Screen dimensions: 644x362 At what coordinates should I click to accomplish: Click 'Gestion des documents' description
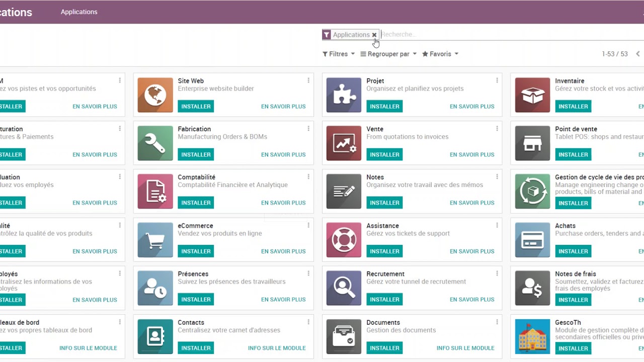[x=401, y=330]
